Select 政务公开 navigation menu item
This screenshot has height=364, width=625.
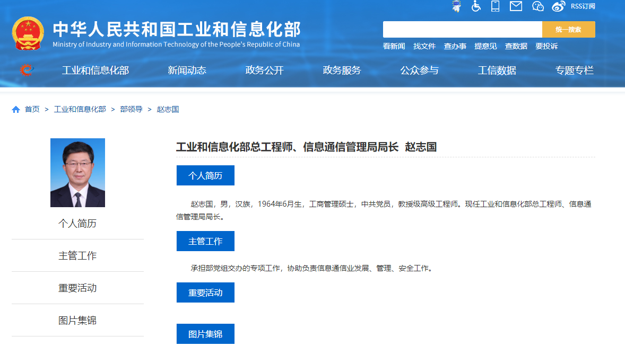(x=264, y=70)
